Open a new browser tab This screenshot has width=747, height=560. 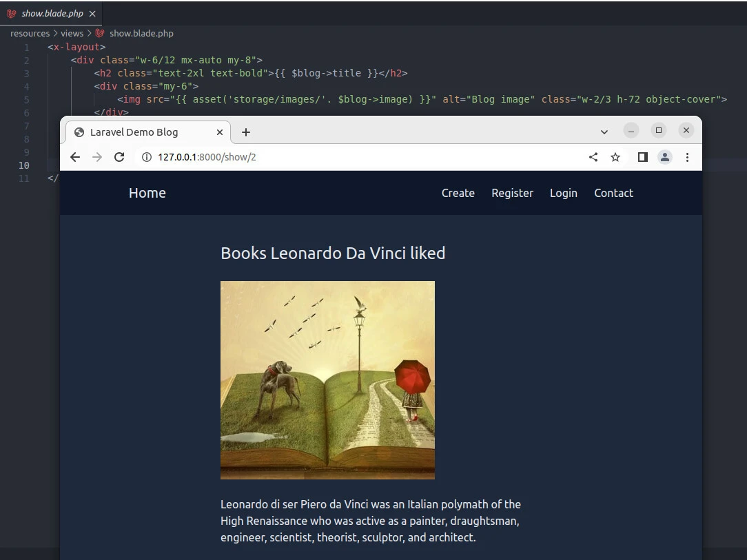(246, 132)
